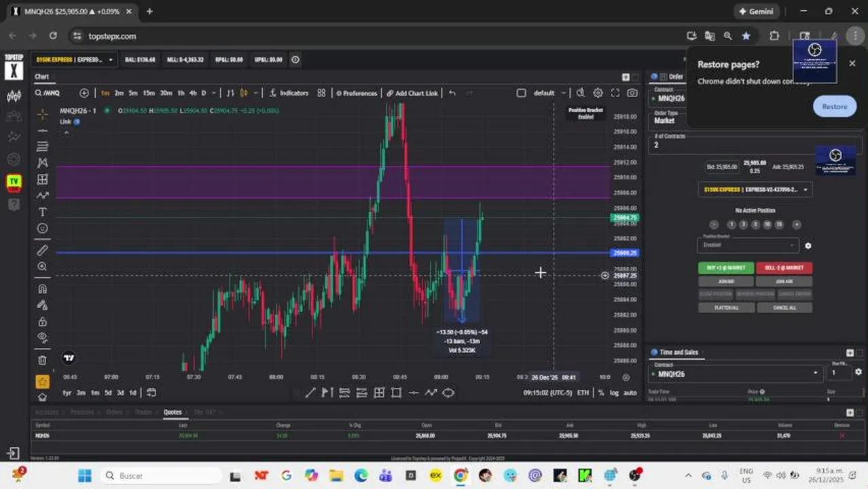Switch chart to the 1h timeframe
Image resolution: width=868 pixels, height=489 pixels.
pyautogui.click(x=181, y=93)
